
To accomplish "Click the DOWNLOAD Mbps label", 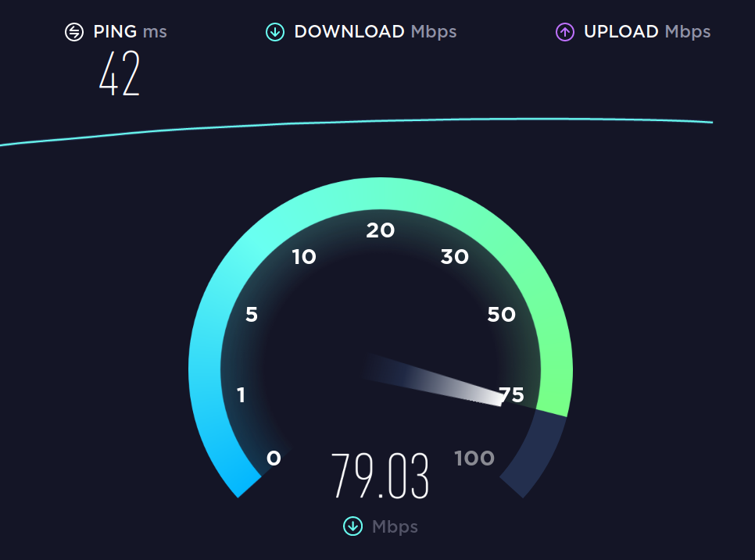I will point(375,32).
